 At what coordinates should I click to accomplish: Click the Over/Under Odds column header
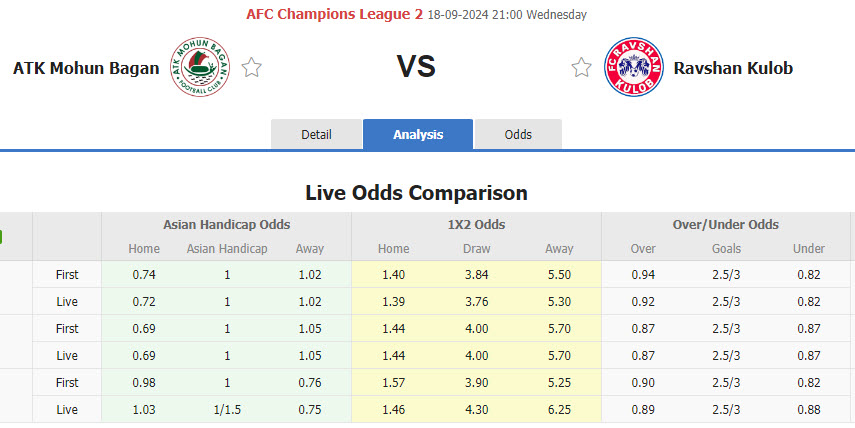(726, 225)
